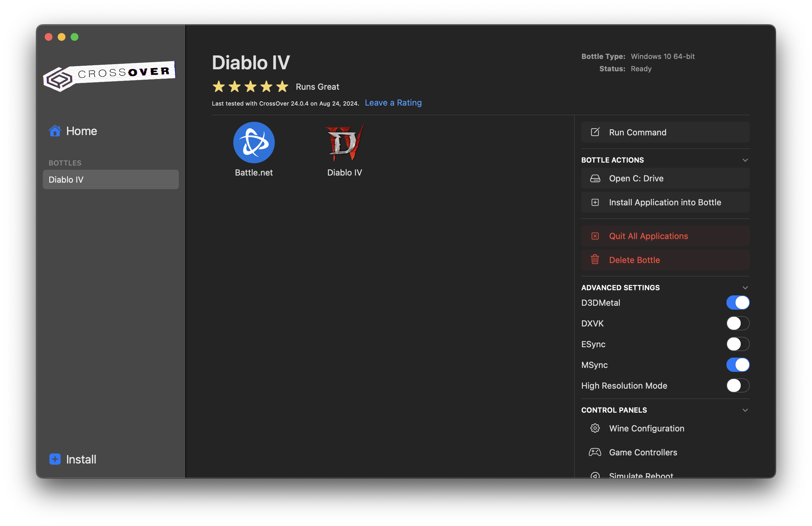
Task: Click the fifth rating star
Action: tap(282, 86)
